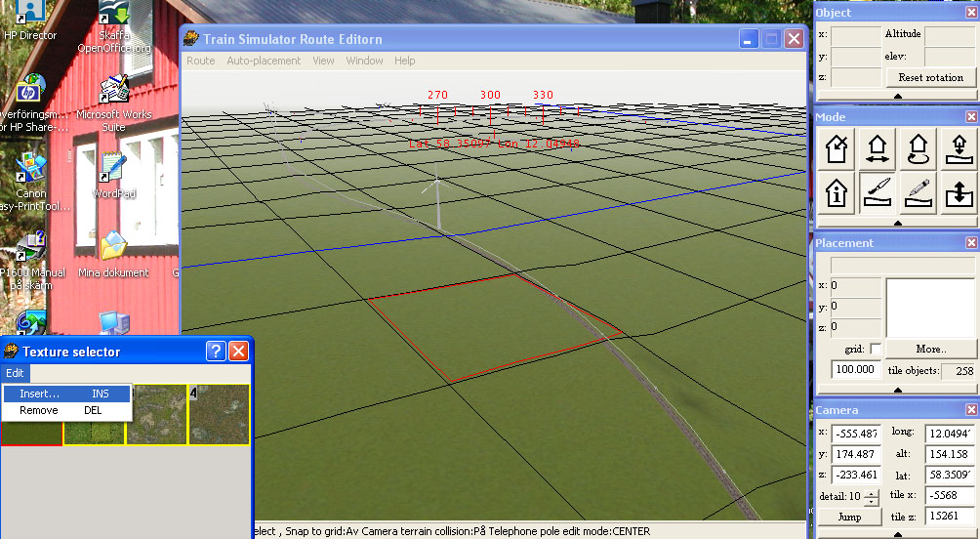This screenshot has width=980, height=539.
Task: Open the Help menu in Route Editor
Action: tap(404, 61)
